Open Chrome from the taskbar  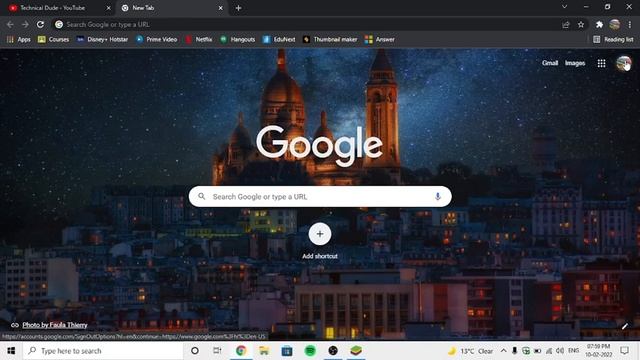pyautogui.click(x=241, y=351)
